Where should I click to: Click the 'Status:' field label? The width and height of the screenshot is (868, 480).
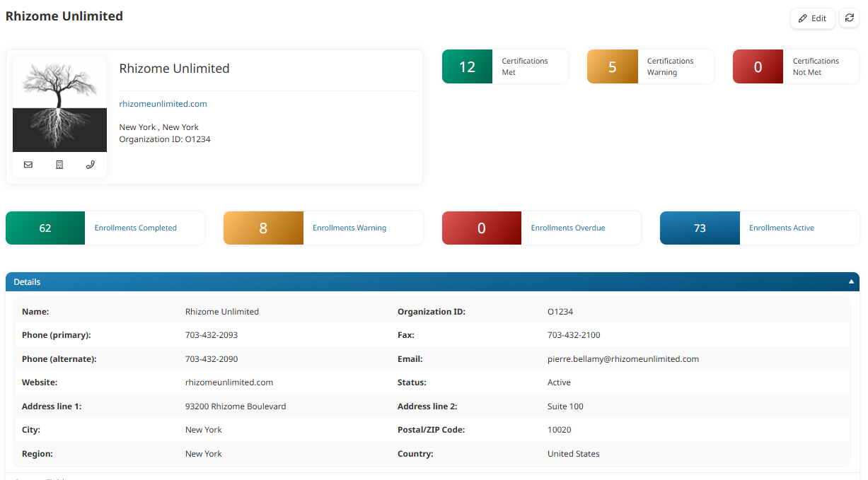coord(412,382)
